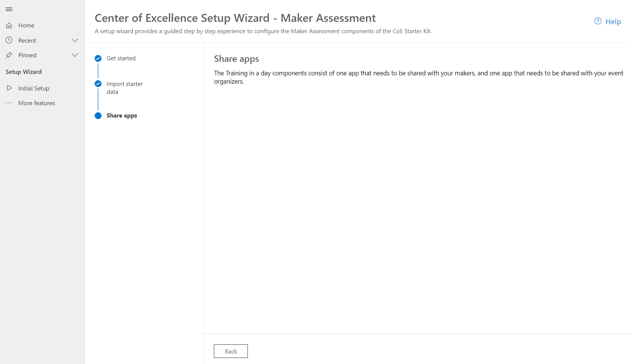Select the Import starter data step
The image size is (630, 364).
pyautogui.click(x=125, y=87)
